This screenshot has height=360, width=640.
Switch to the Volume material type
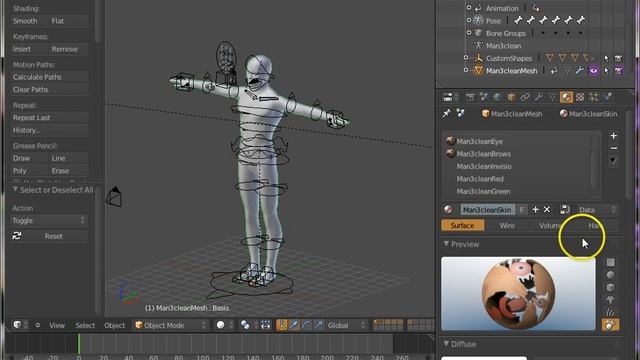point(551,225)
